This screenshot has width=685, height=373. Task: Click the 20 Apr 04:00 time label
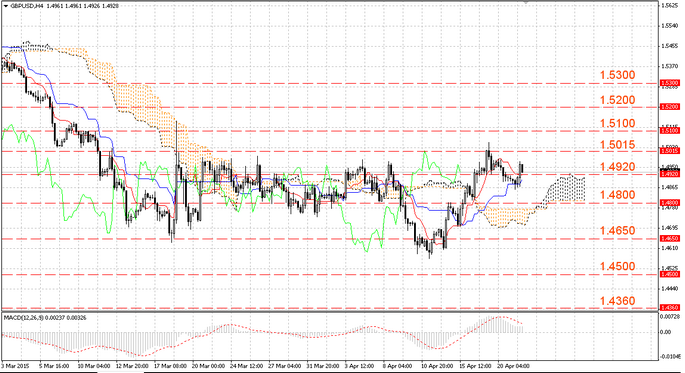(x=514, y=366)
